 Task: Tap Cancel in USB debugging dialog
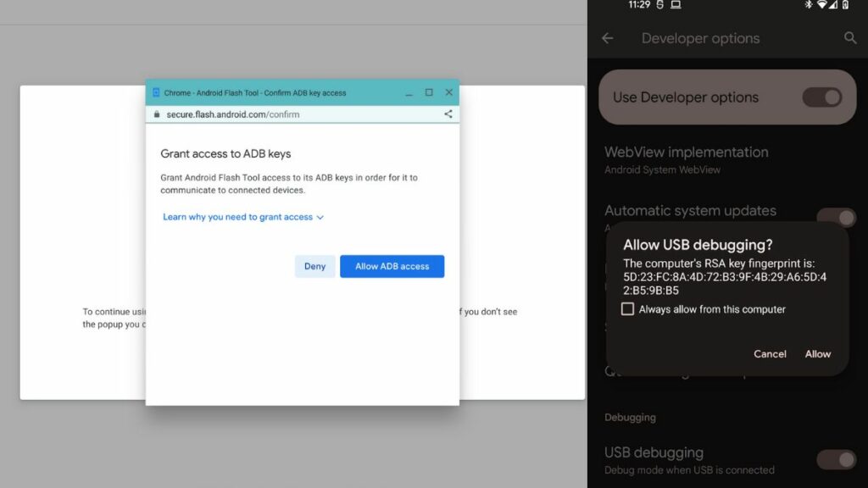click(770, 354)
